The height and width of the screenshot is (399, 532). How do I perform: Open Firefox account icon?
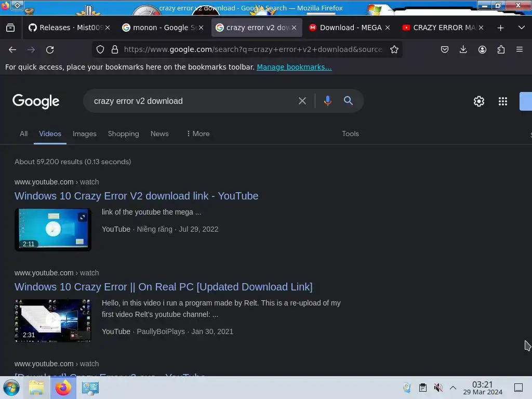[x=482, y=49]
